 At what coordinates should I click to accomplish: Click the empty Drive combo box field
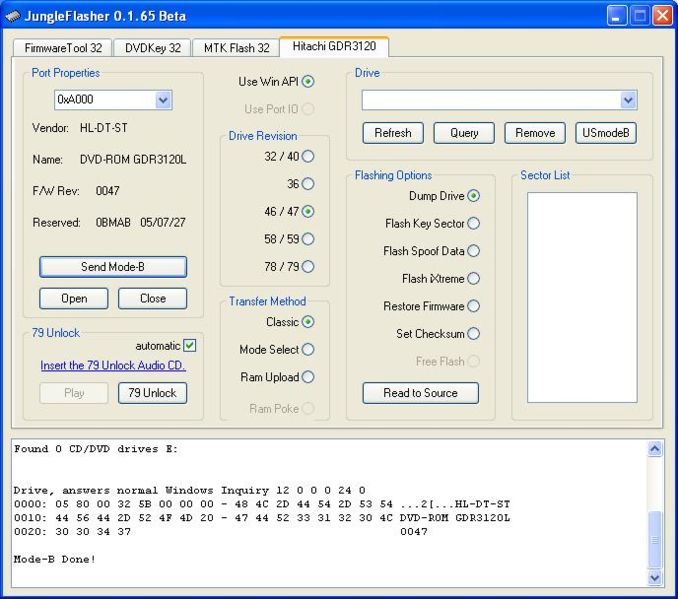499,100
